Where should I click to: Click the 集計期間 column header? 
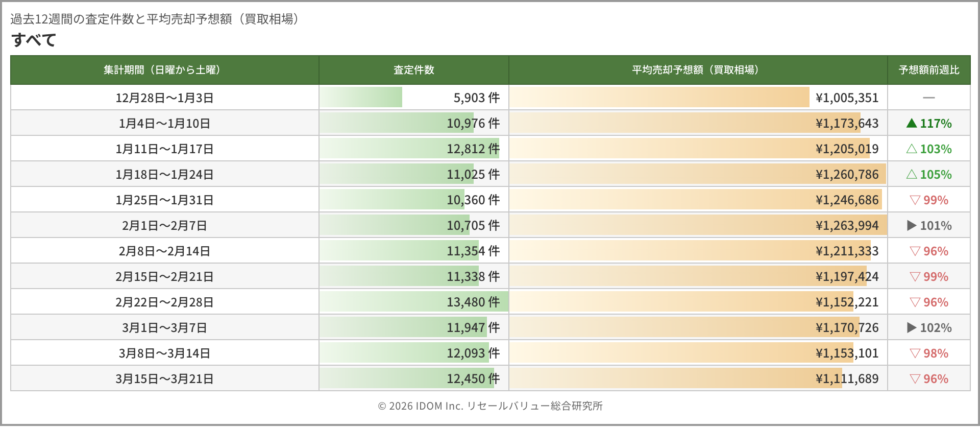[x=164, y=70]
